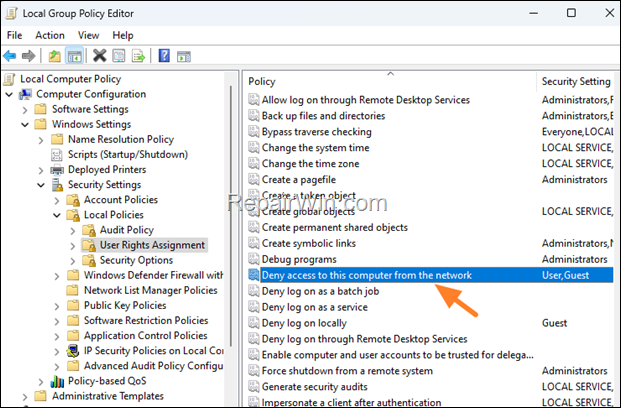Select Allow log on through Remote Desktop
The width and height of the screenshot is (621, 408).
(x=366, y=100)
